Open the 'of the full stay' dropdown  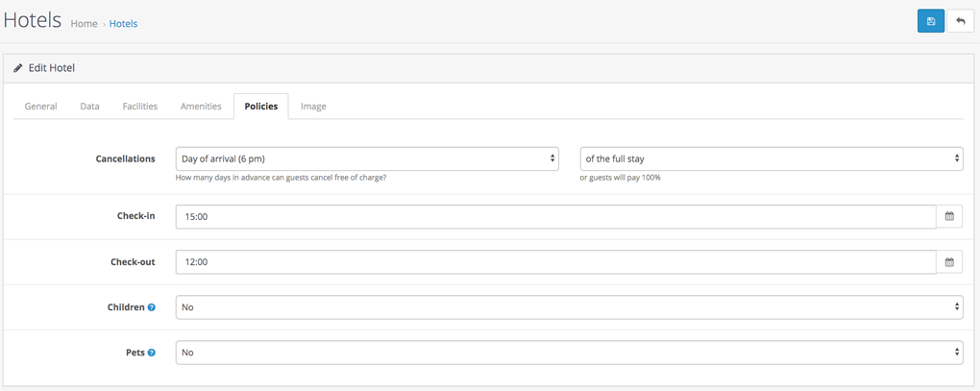(x=772, y=159)
